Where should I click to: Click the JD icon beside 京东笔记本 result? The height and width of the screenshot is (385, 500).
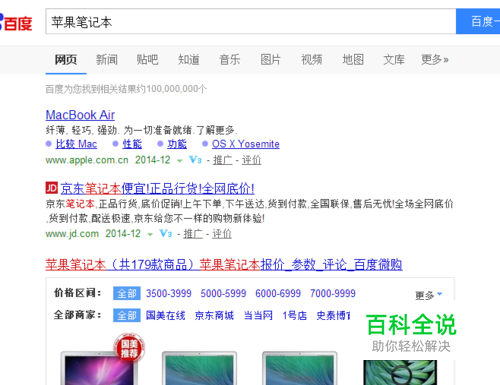click(x=52, y=188)
